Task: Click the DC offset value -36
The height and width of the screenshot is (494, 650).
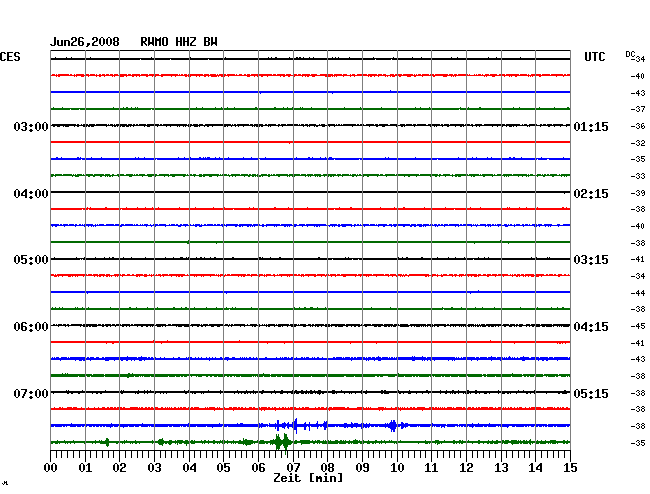Action: click(x=638, y=126)
